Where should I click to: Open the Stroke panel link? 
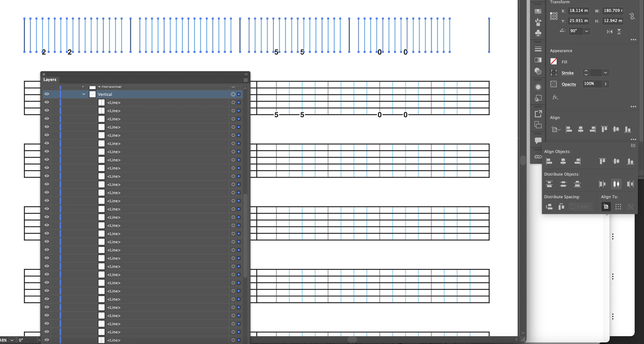(x=567, y=73)
